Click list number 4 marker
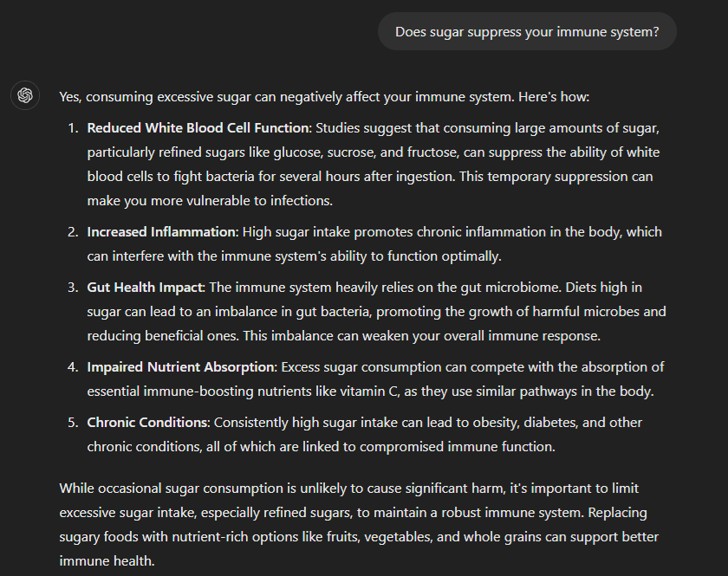 point(72,367)
